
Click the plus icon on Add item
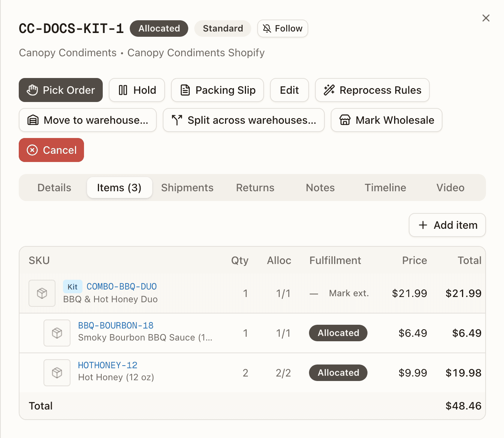pyautogui.click(x=423, y=225)
